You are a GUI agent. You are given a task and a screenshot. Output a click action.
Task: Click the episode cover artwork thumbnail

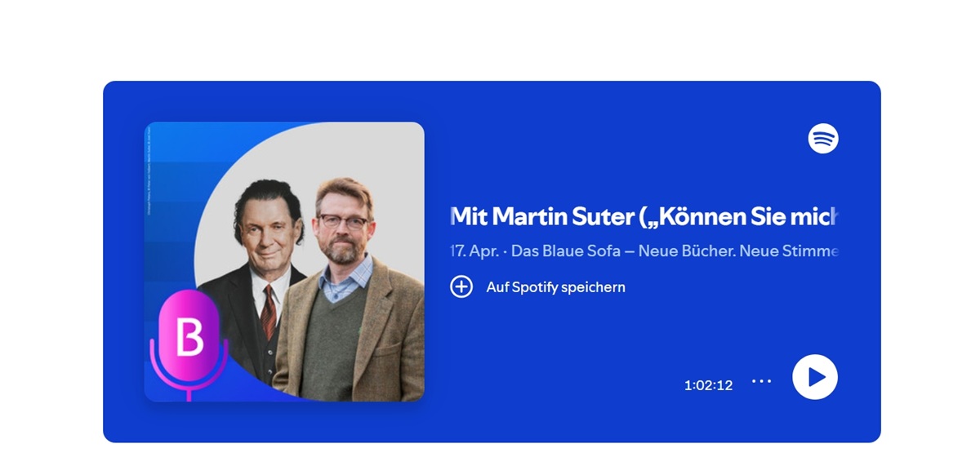coord(284,261)
